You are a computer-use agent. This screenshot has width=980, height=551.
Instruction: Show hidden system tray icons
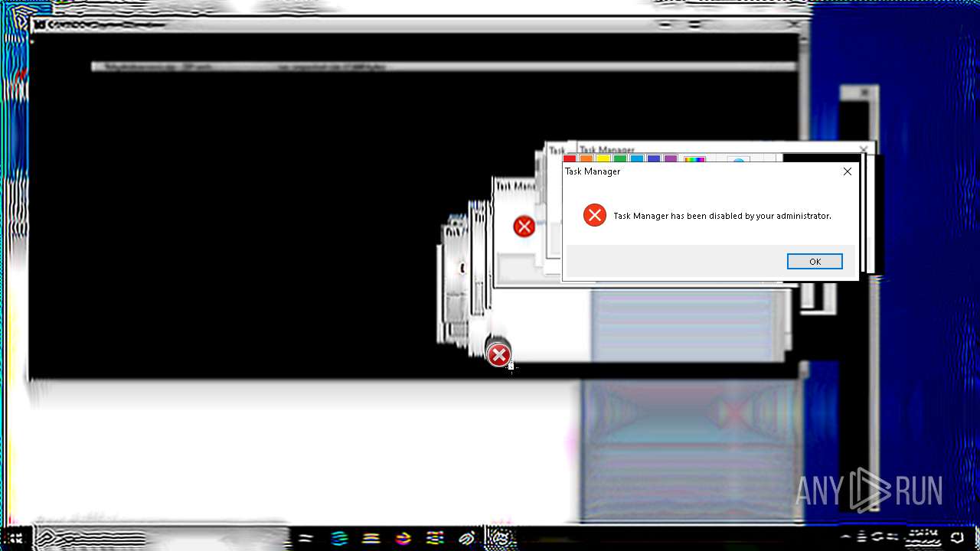tap(846, 537)
